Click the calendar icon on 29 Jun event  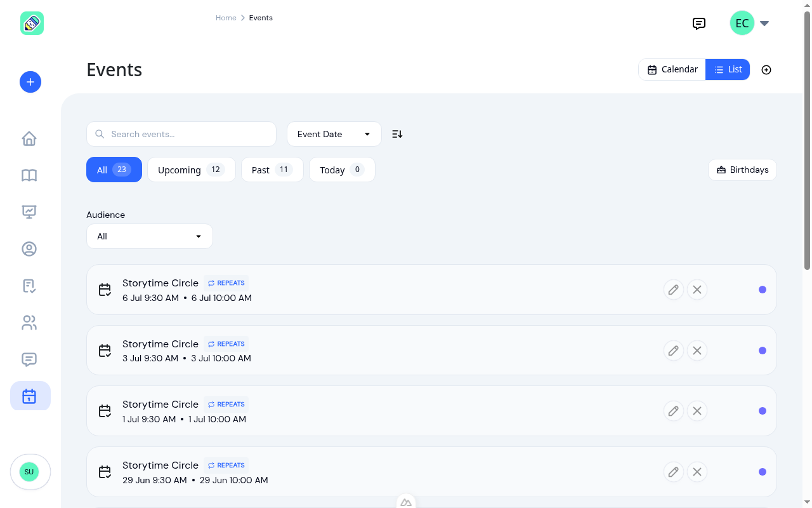point(105,472)
